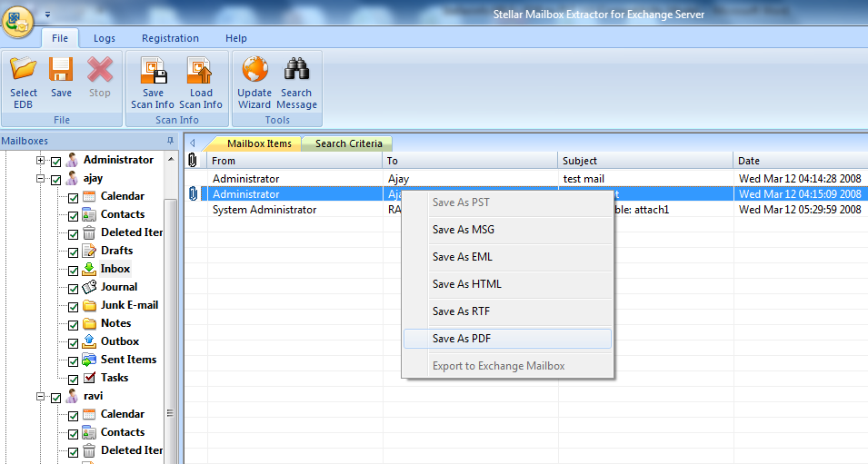Pin the Mailboxes panel

(170, 141)
